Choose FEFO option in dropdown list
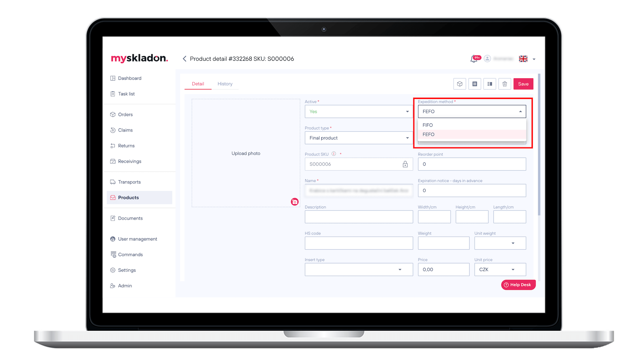Image resolution: width=639 pixels, height=364 pixels. (x=472, y=134)
